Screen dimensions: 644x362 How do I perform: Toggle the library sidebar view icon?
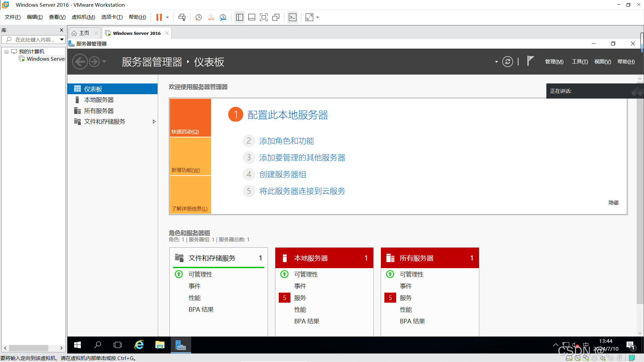pos(239,17)
